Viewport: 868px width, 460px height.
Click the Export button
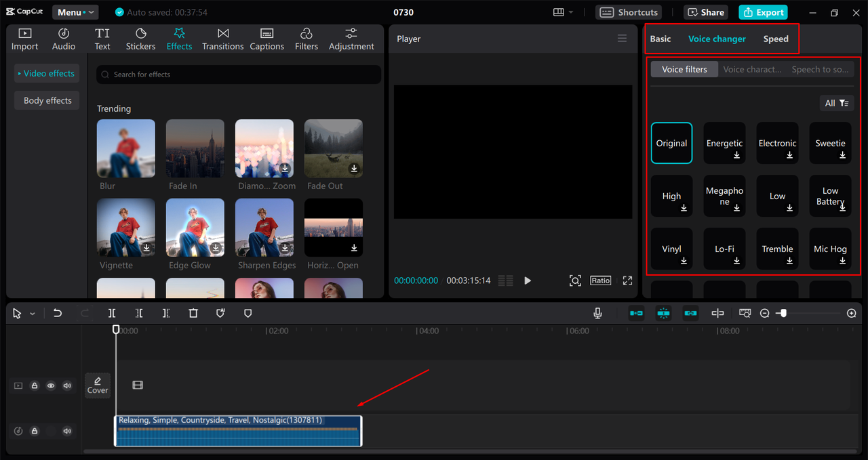[763, 12]
